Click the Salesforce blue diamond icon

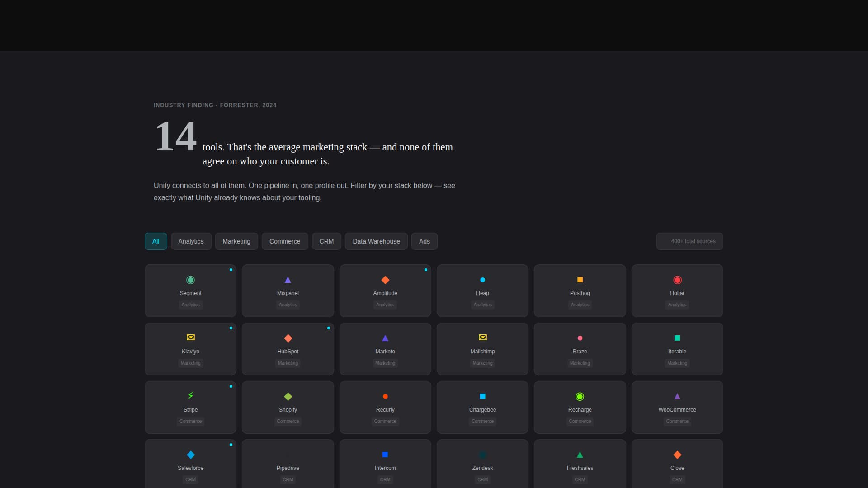point(191,455)
